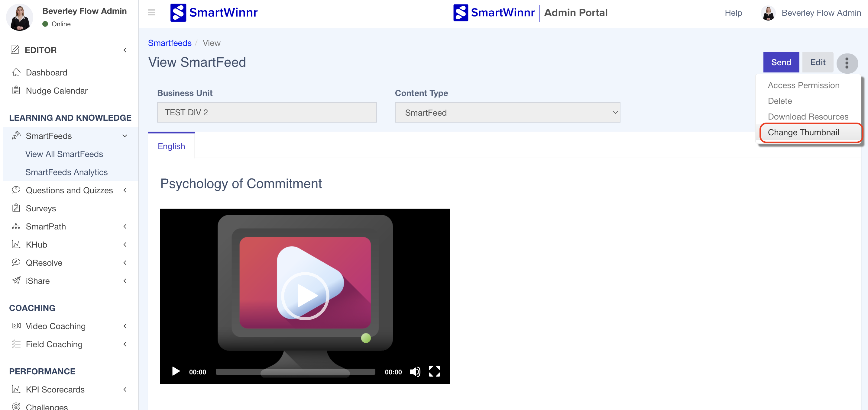Click the SmartPath hierarchy icon
868x410 pixels.
[x=16, y=226]
